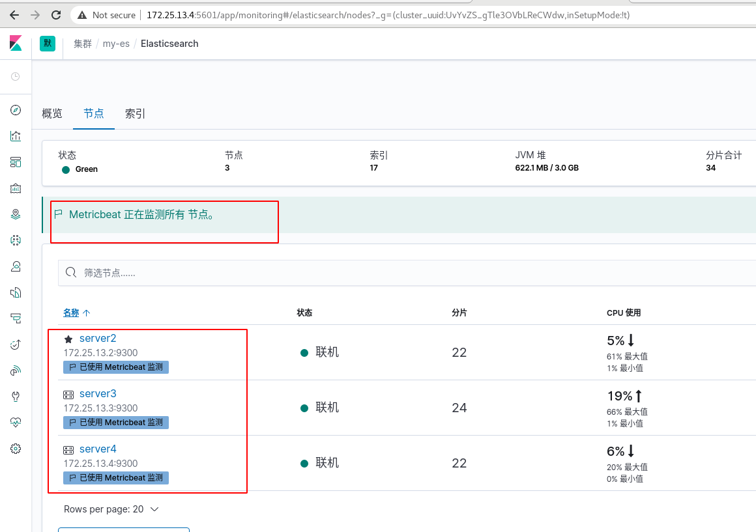The height and width of the screenshot is (532, 756).
Task: Select the 节点 tab
Action: (x=94, y=114)
